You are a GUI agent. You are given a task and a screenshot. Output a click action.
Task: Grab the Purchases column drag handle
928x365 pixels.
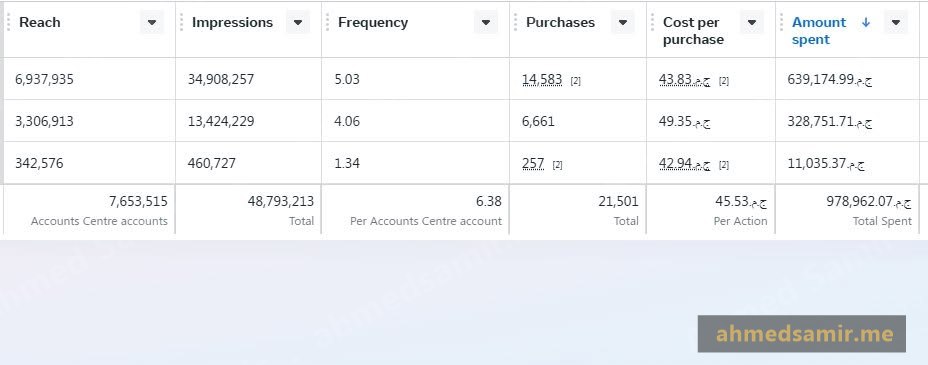515,22
